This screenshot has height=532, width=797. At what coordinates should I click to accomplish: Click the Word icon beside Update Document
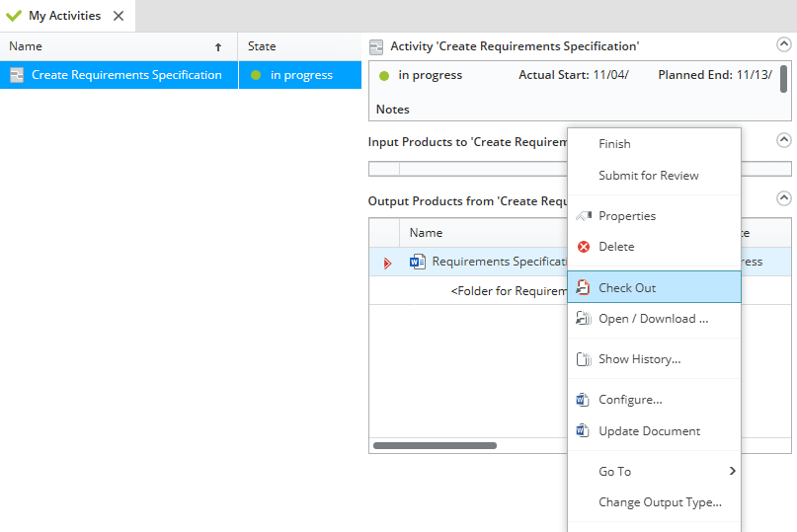coord(583,431)
